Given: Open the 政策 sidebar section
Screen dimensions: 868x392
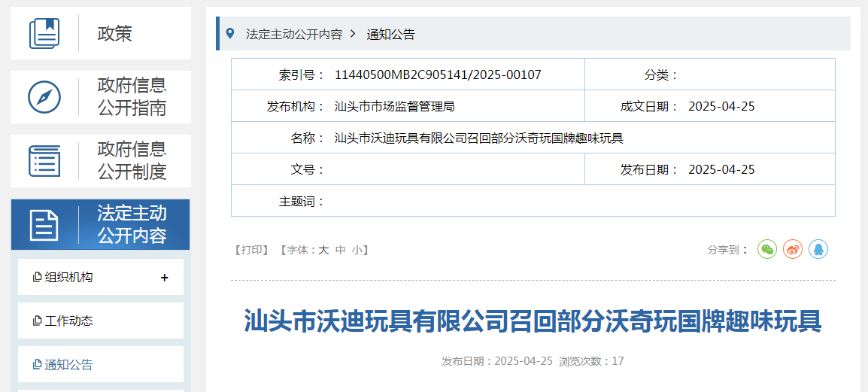Looking at the screenshot, I should click(x=115, y=34).
